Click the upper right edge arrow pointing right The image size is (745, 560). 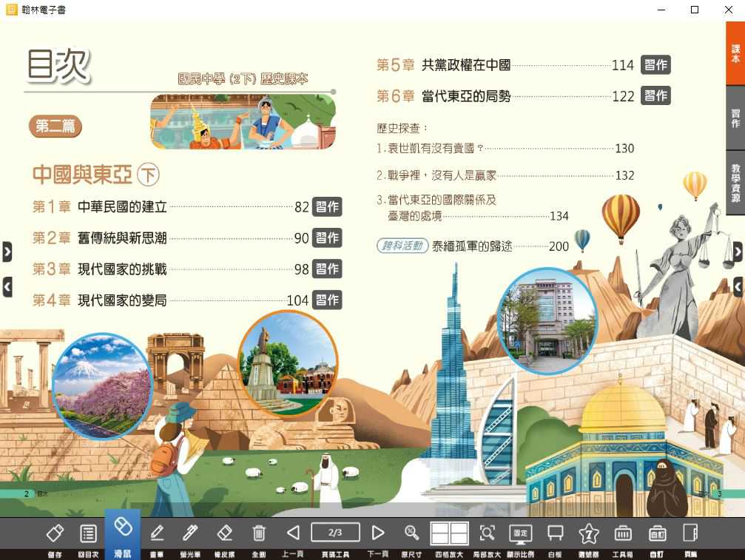pos(738,252)
